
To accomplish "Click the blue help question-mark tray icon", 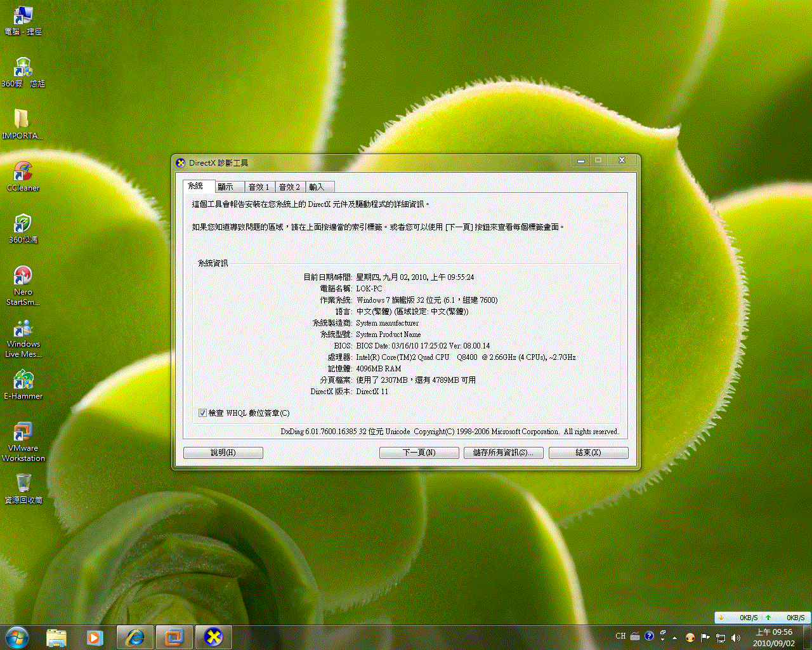I will 649,636.
